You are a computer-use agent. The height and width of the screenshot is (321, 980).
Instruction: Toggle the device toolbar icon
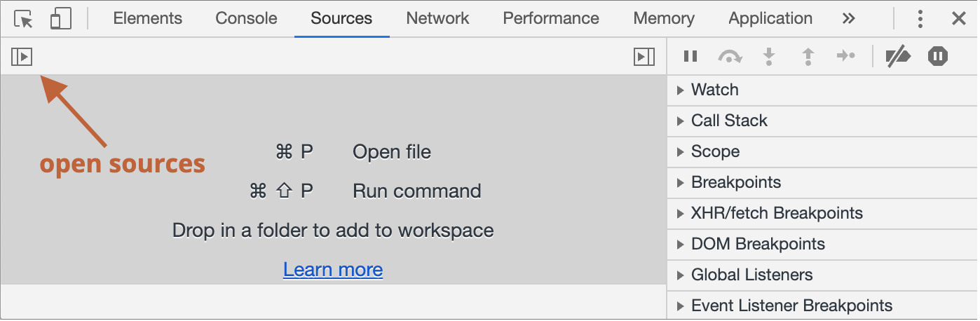click(x=61, y=19)
